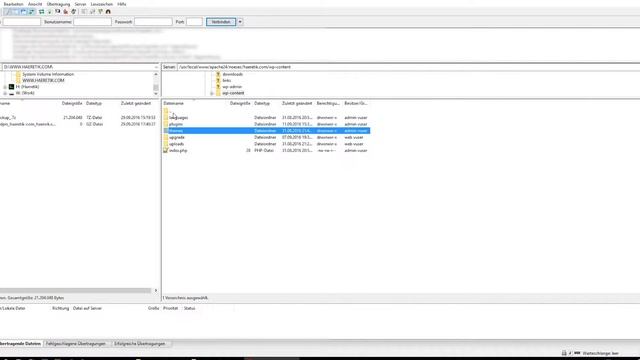Select the local GZ-Datei file row
Screen dimensions: 640x360
tap(78, 124)
